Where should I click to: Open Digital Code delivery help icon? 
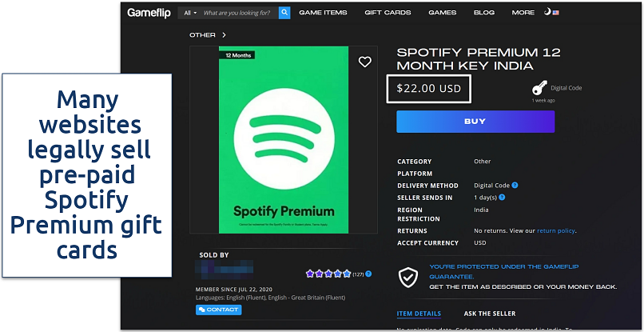(x=515, y=186)
